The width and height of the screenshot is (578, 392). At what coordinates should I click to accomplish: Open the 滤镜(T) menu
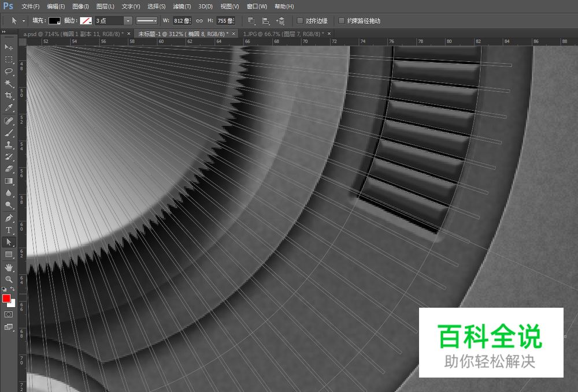coord(181,6)
